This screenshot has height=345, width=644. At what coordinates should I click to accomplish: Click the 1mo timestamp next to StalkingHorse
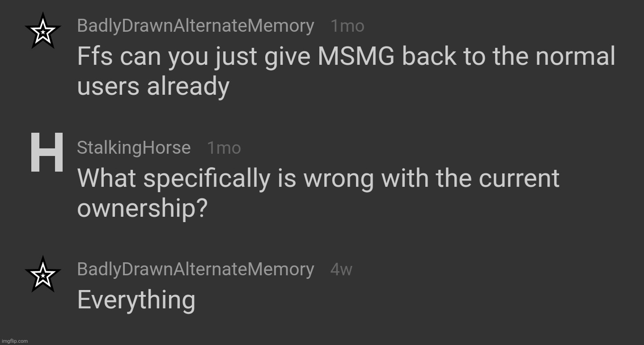[224, 148]
